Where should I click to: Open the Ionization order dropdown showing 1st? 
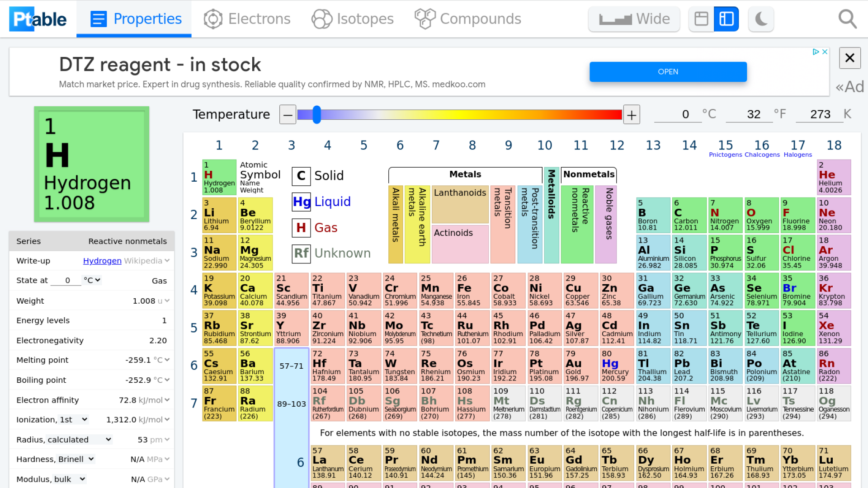pos(74,419)
